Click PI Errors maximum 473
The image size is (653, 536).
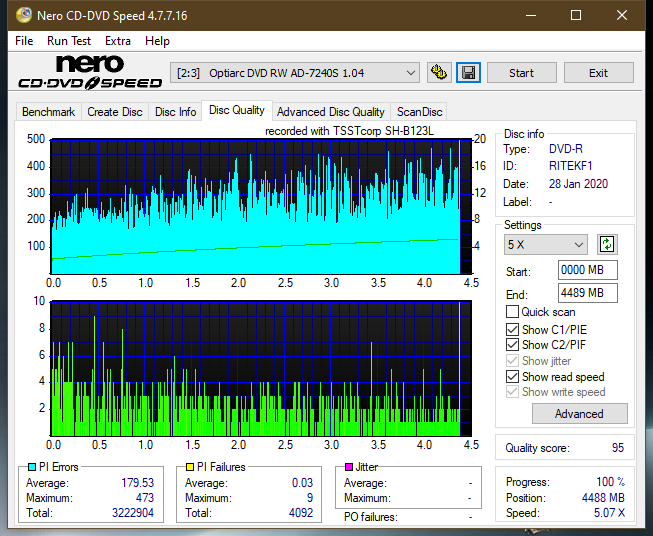(145, 498)
